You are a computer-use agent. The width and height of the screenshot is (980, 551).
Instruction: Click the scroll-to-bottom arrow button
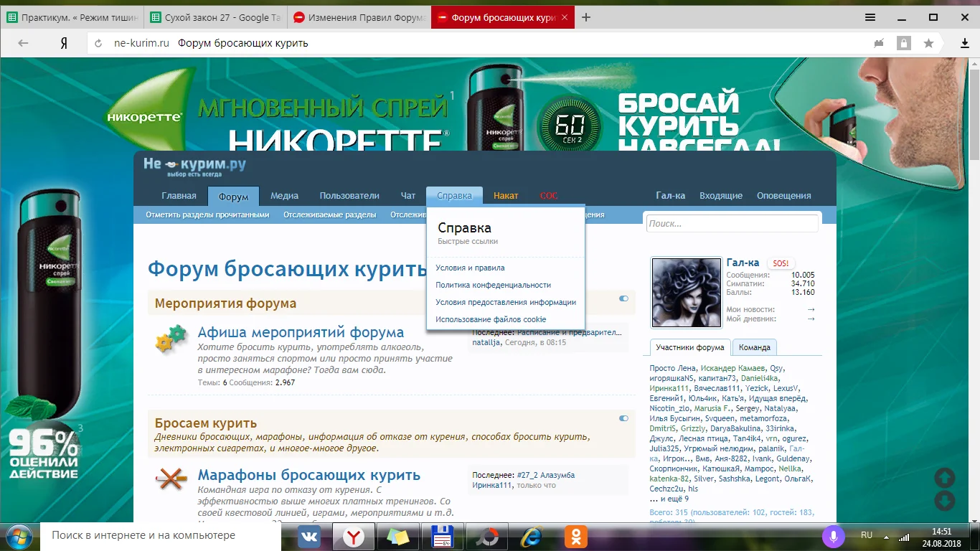click(x=944, y=501)
